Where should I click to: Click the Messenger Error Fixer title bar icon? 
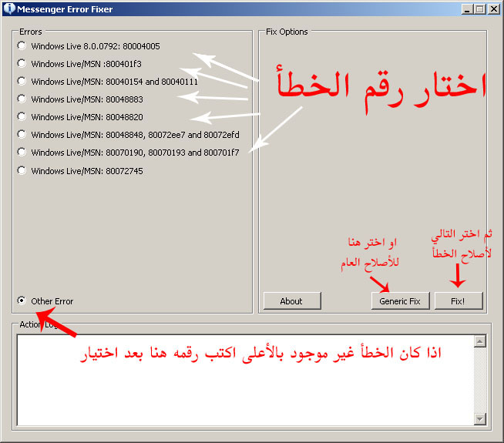pos(8,8)
